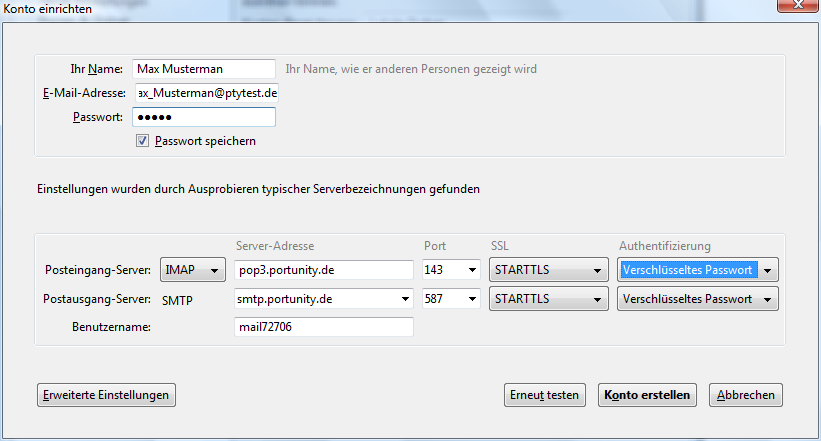The width and height of the screenshot is (821, 441).
Task: Open the highlighted incoming Authentifizierung dropdown
Action: pos(697,270)
